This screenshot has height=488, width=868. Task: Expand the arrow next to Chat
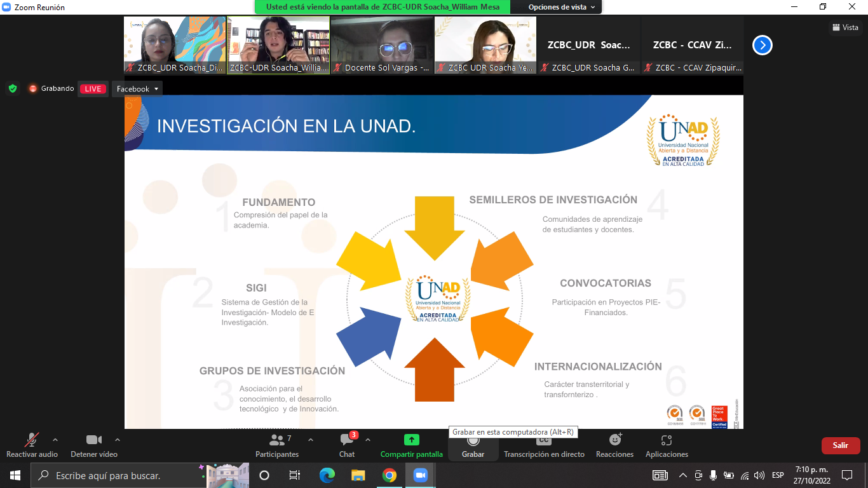pos(367,440)
